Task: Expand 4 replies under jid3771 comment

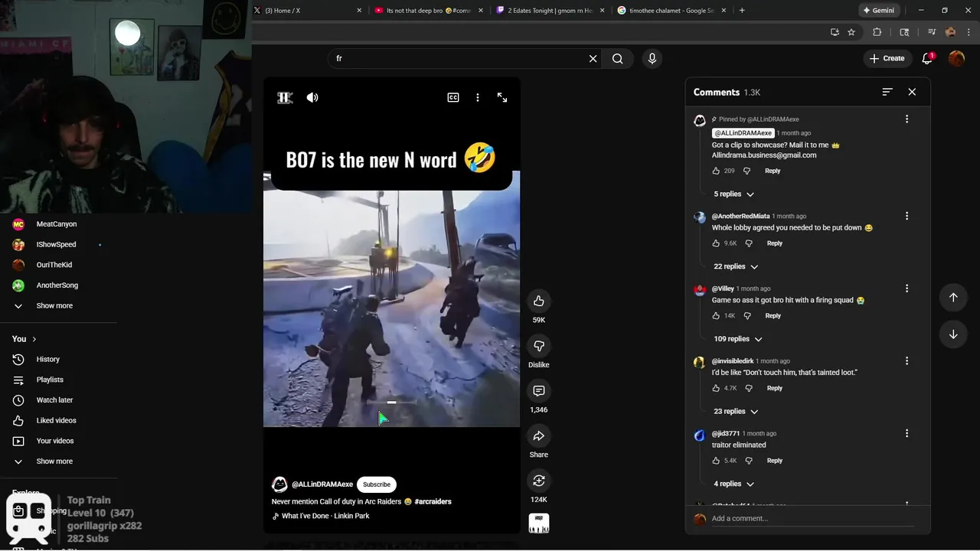Action: click(733, 484)
